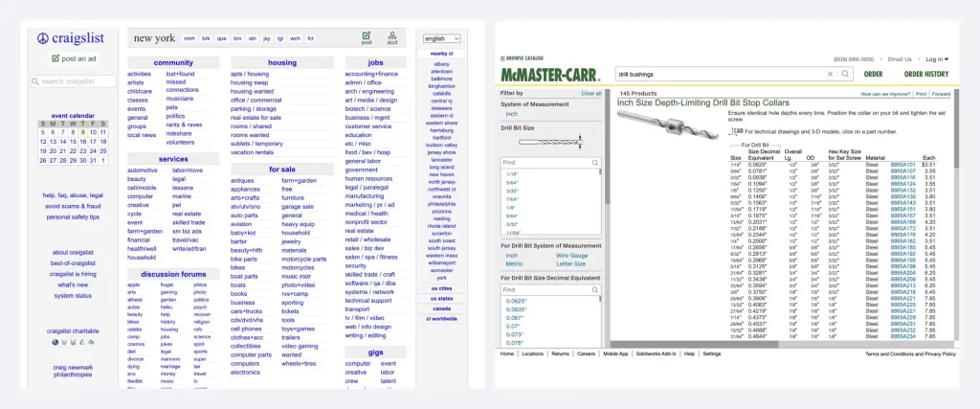Toggle the nearby cl header on craigslist
Screen dimensions: 980x409
pos(441,54)
